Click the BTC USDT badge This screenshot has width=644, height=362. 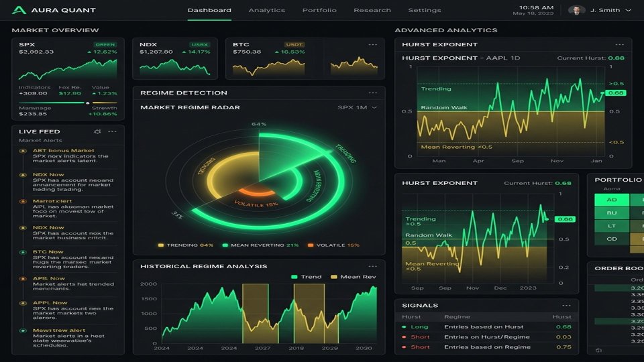(294, 44)
